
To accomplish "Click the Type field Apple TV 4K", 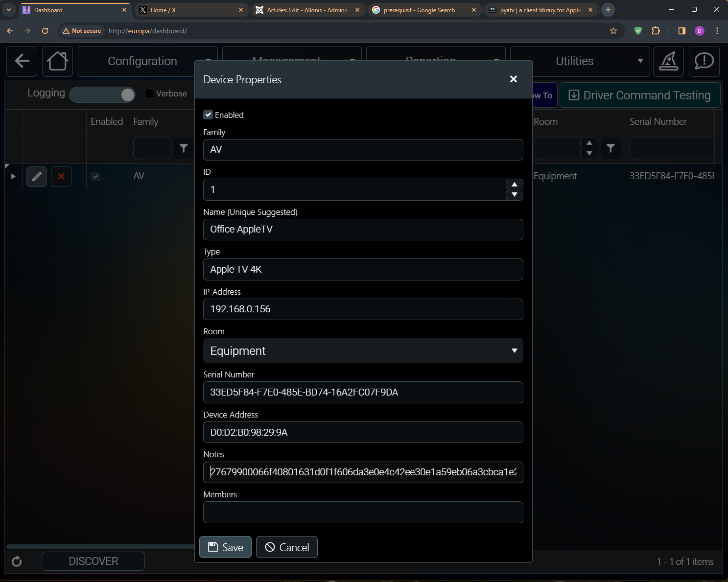I will (363, 270).
